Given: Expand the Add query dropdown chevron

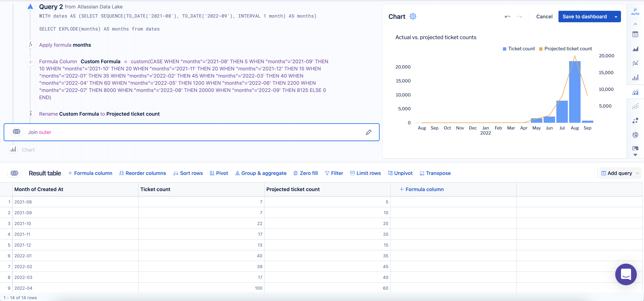Looking at the screenshot, I should coord(637,173).
